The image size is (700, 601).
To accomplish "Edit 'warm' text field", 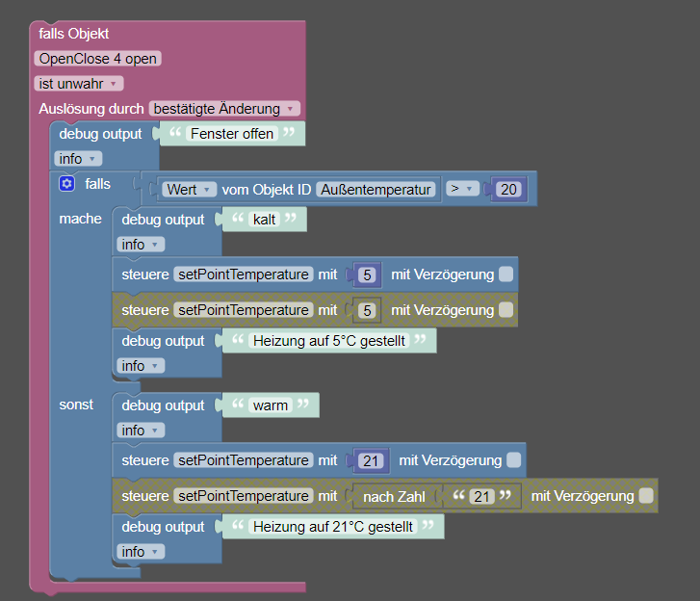I will coord(271,405).
